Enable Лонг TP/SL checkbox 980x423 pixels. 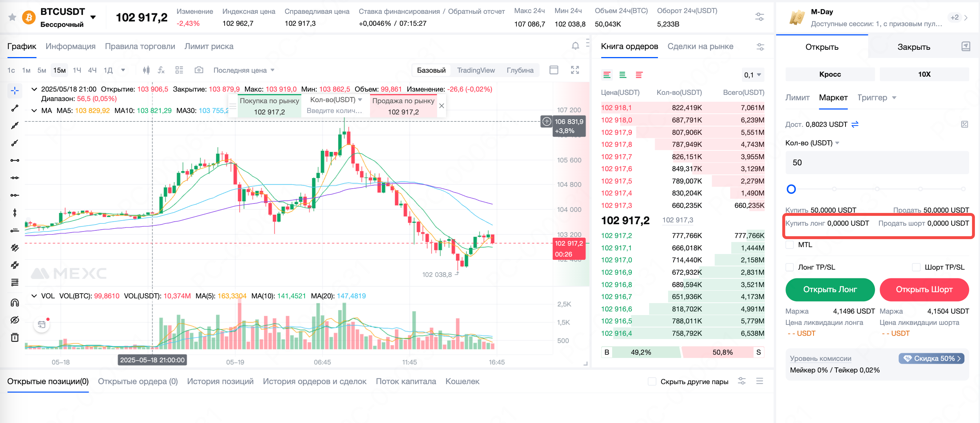point(790,267)
